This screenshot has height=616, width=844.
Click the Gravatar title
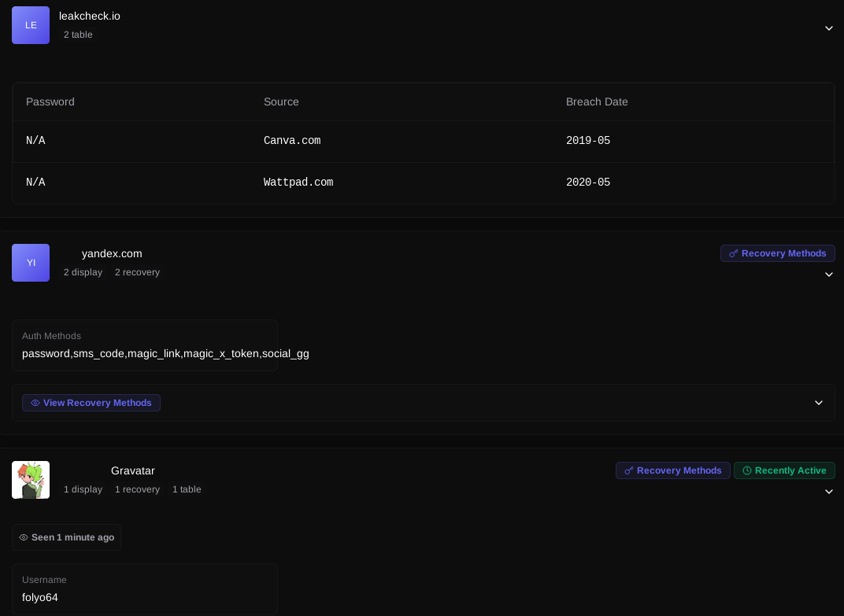point(133,470)
